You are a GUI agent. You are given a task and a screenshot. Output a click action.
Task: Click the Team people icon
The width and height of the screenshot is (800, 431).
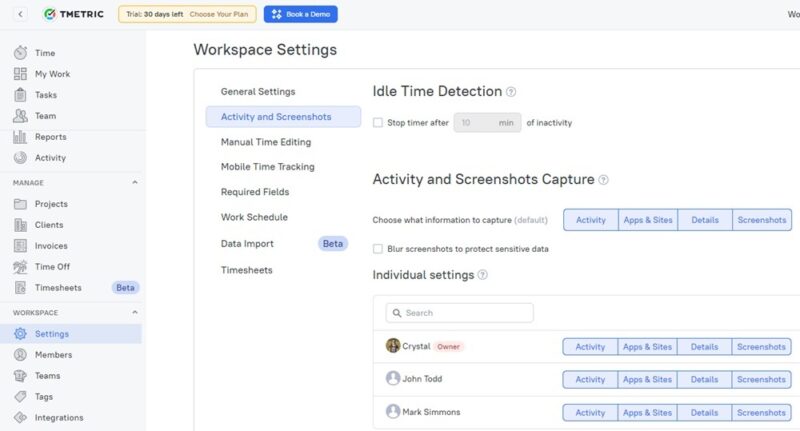click(20, 116)
